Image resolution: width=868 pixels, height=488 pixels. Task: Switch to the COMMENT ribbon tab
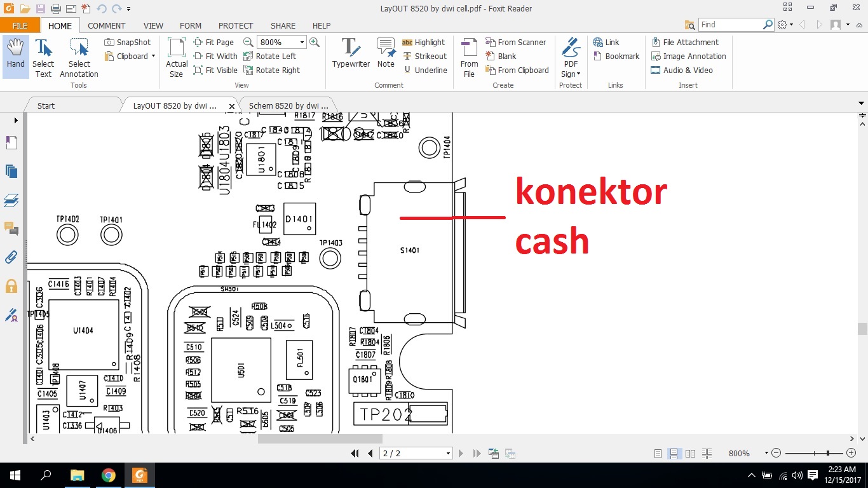tap(106, 25)
